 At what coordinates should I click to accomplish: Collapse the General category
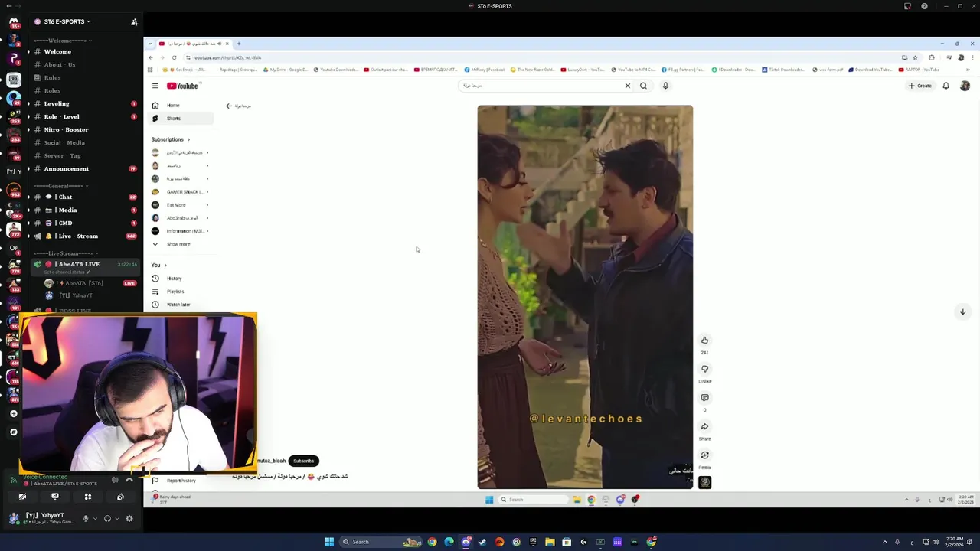[x=61, y=186]
